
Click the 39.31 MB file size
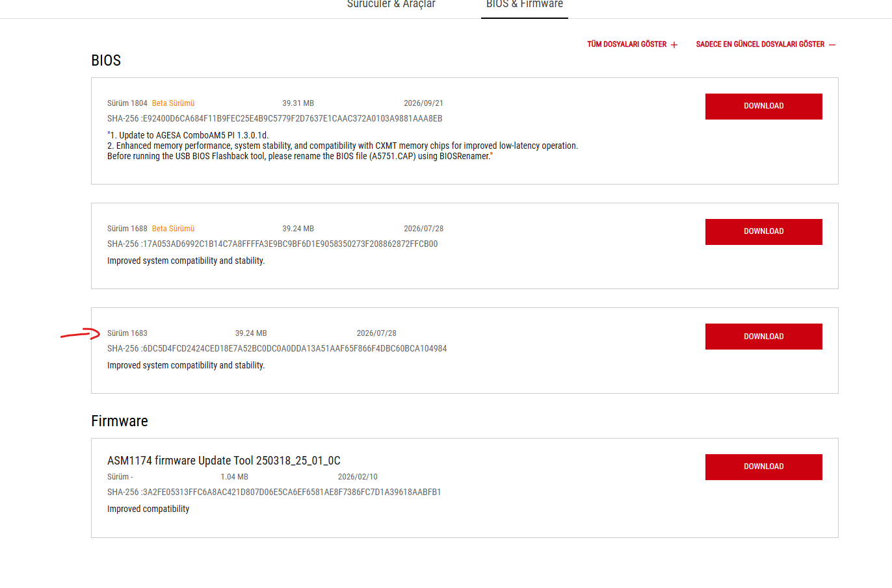[298, 103]
